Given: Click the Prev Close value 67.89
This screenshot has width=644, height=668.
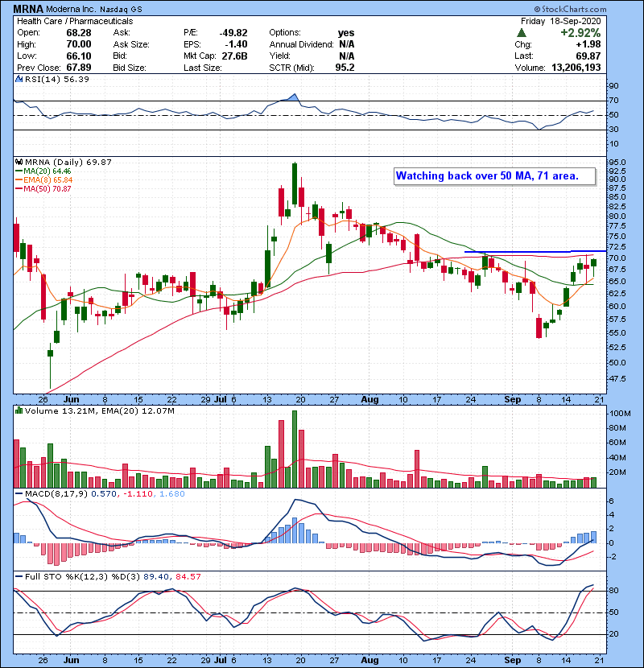Looking at the screenshot, I should click(x=79, y=68).
